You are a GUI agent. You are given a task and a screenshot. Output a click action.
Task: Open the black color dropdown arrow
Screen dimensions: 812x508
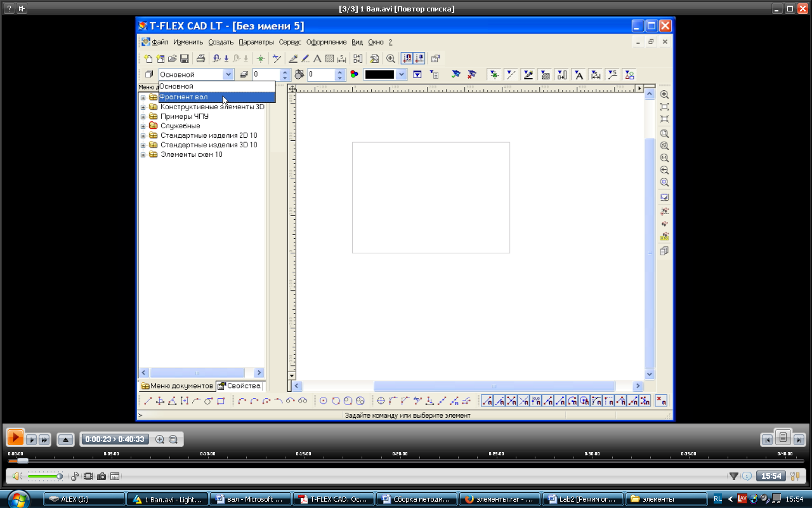click(x=402, y=74)
